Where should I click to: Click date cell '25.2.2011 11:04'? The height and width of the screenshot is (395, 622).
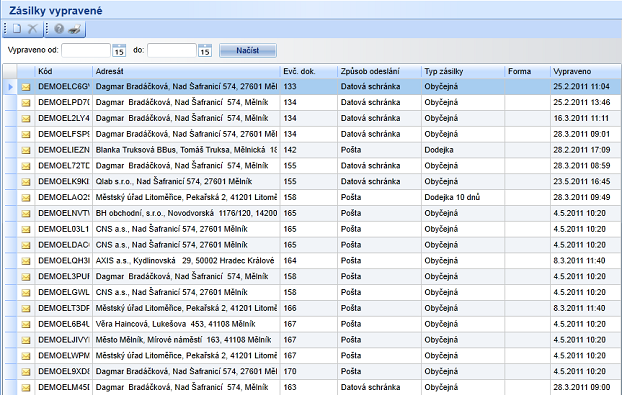(x=586, y=86)
